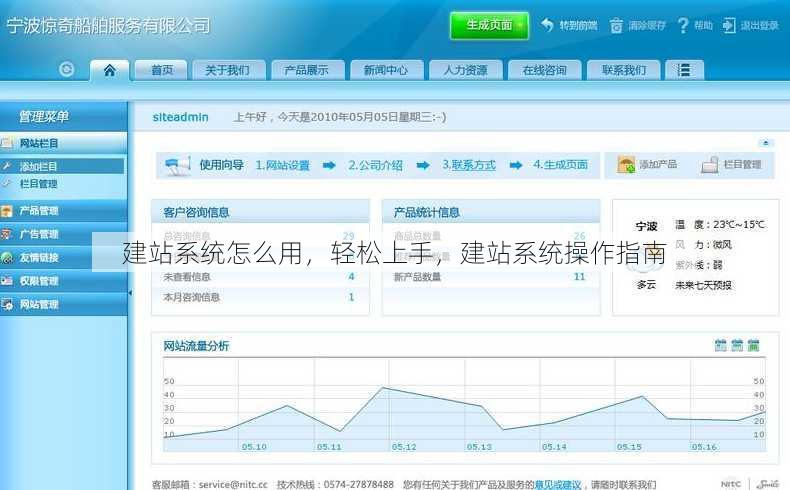Click the 宁波 city name in the weather box

[x=646, y=226]
